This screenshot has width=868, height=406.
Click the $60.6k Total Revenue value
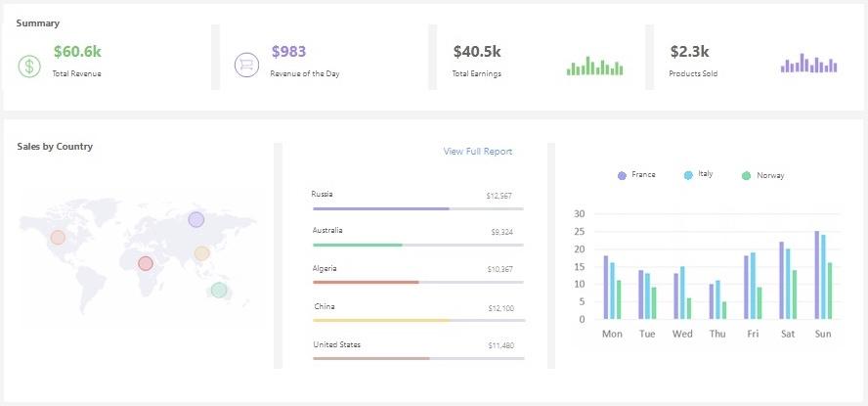coord(77,51)
